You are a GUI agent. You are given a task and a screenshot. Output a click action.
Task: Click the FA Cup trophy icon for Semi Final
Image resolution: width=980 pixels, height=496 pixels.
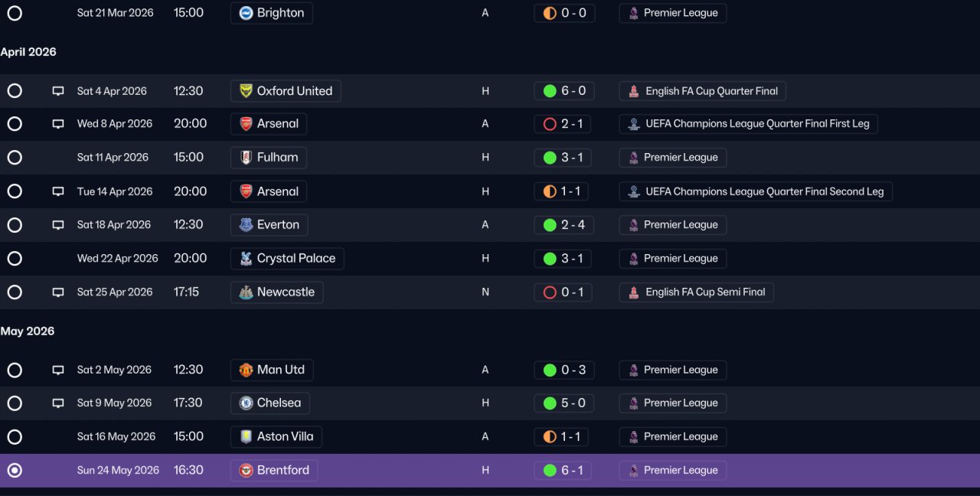pyautogui.click(x=633, y=292)
